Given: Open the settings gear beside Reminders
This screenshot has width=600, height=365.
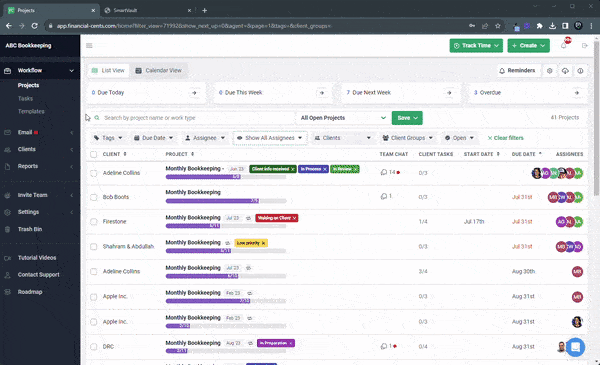Looking at the screenshot, I should [549, 71].
